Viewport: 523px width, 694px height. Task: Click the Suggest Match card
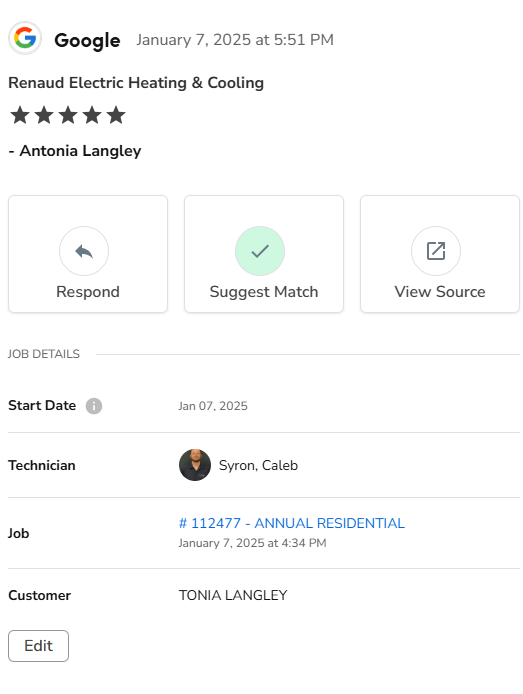264,254
